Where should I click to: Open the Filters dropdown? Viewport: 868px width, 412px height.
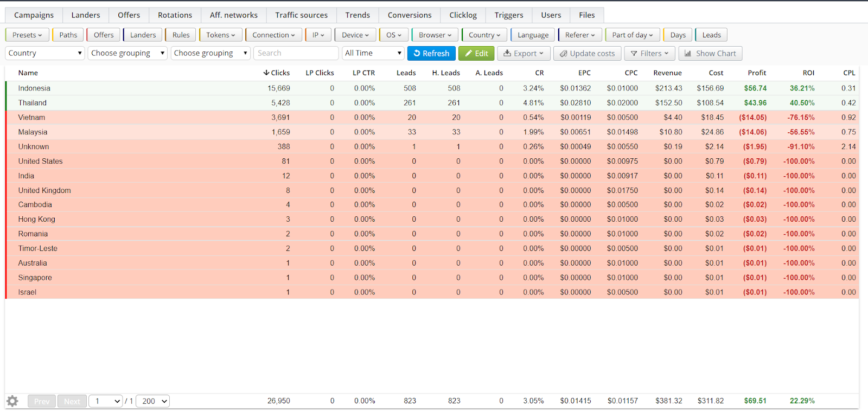point(649,53)
